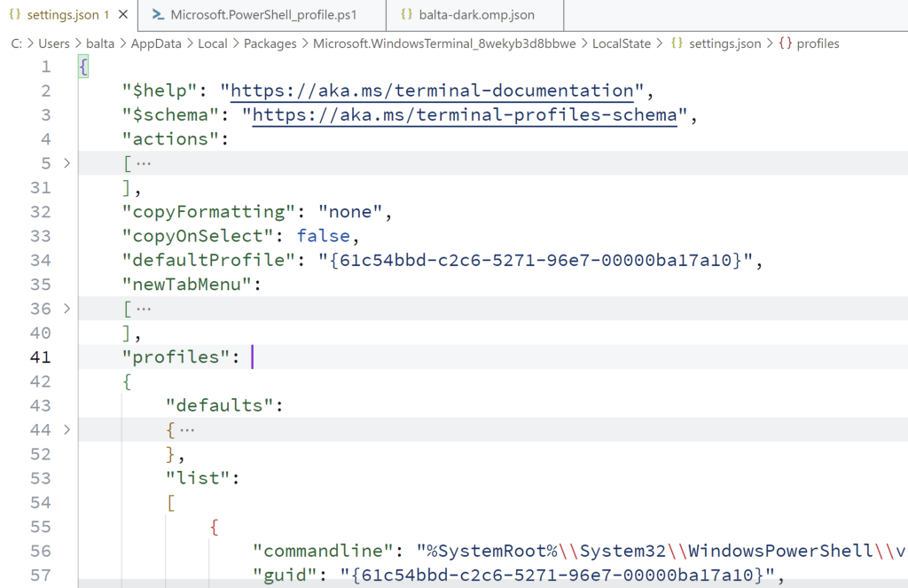Click the GUID value on line 57
This screenshot has height=588, width=908.
[558, 576]
